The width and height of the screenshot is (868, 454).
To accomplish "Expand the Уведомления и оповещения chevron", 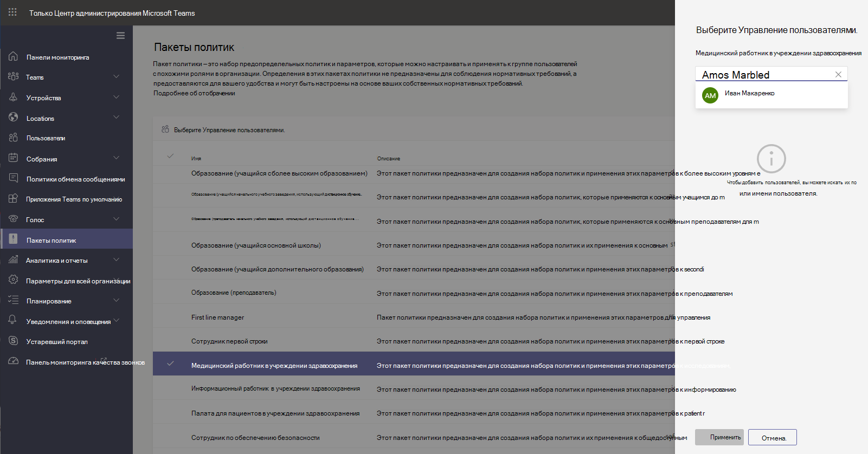I will coord(116,320).
